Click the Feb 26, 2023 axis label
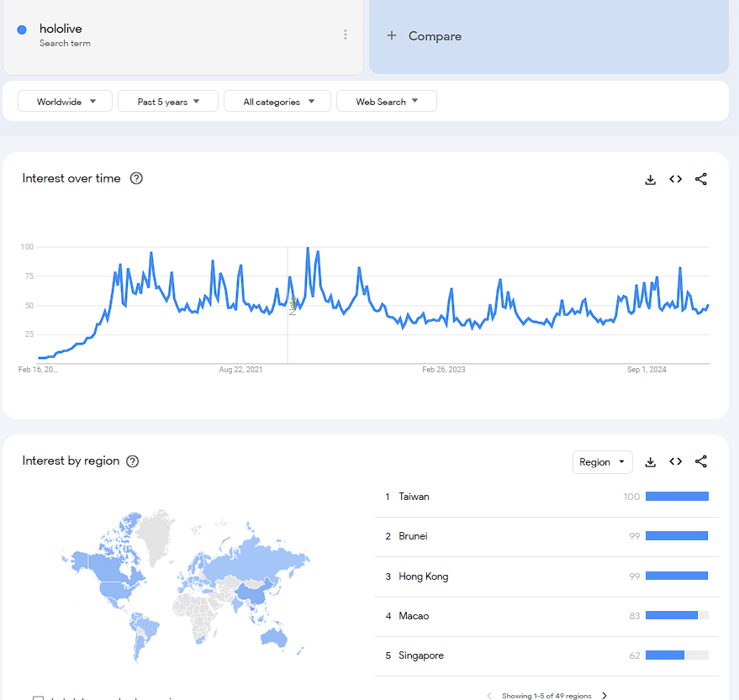 (444, 370)
